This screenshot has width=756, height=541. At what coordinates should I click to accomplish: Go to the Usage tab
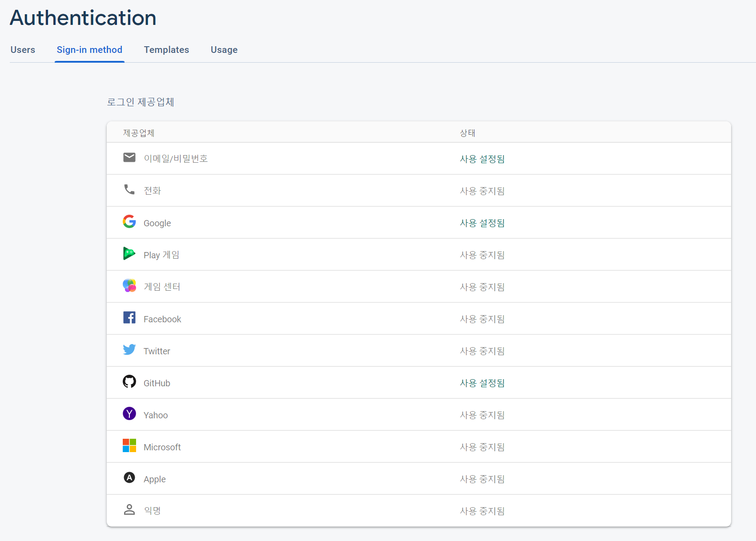pyautogui.click(x=224, y=50)
